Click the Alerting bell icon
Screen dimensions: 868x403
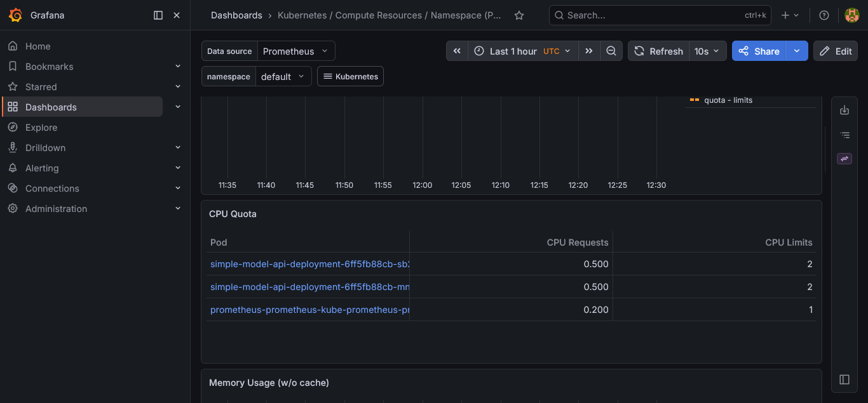click(x=13, y=168)
